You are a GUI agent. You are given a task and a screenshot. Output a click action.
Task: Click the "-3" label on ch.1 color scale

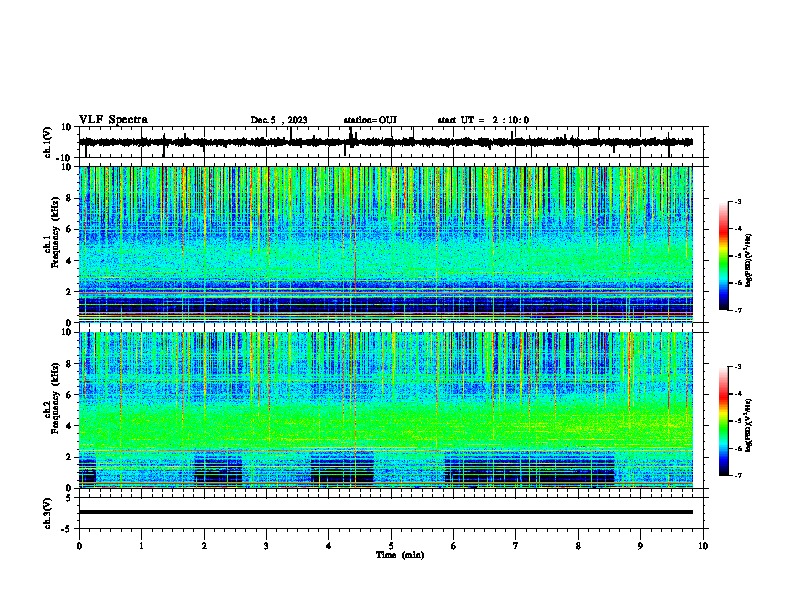point(737,201)
